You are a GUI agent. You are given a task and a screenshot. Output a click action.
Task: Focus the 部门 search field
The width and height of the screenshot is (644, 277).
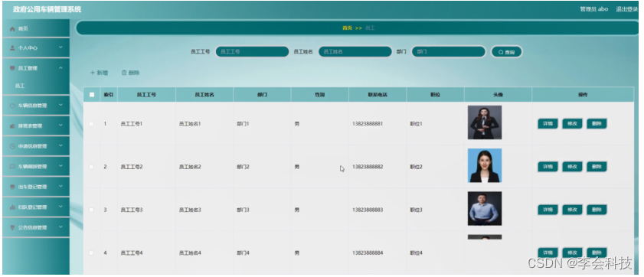coord(449,52)
